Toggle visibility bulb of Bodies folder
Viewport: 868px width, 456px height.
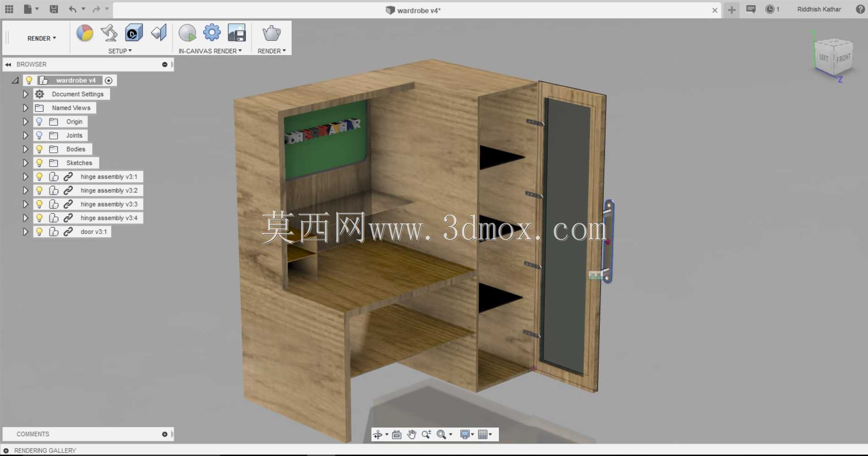tap(39, 149)
